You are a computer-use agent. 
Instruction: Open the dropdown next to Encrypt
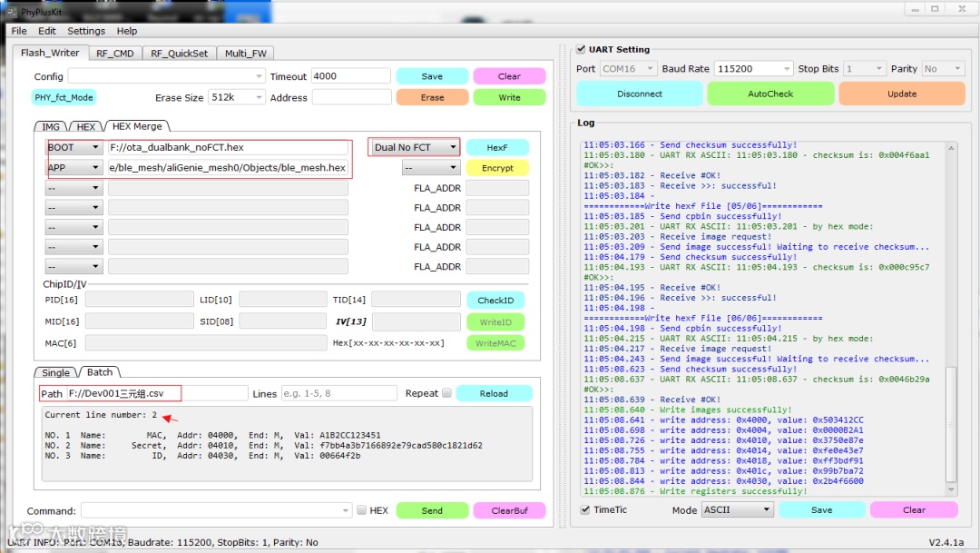430,168
